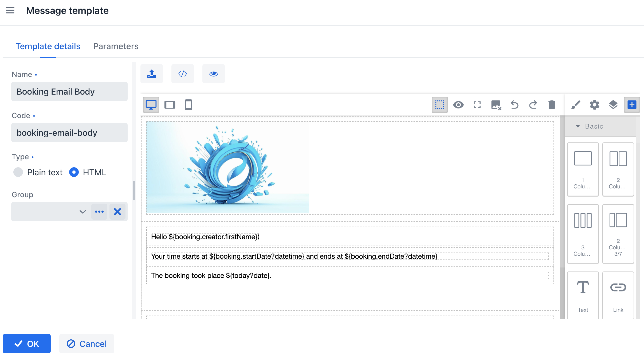This screenshot has height=357, width=644.
Task: Switch to tablet device view
Action: click(x=170, y=105)
